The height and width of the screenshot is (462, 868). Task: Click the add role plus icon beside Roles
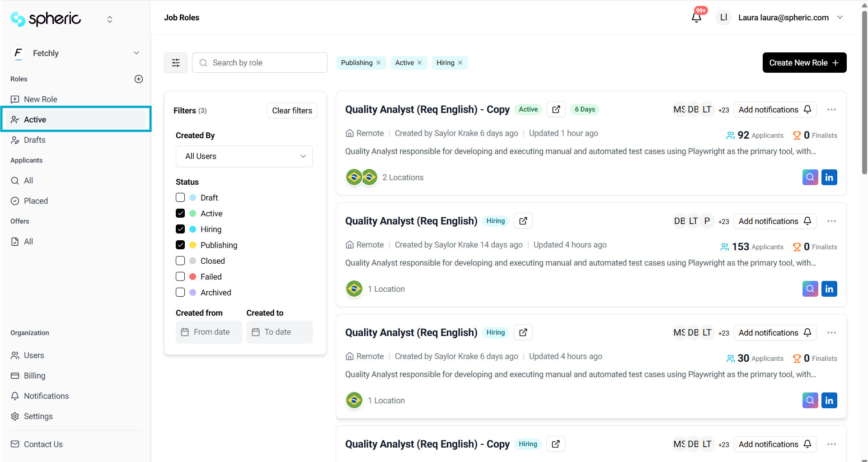pos(139,79)
